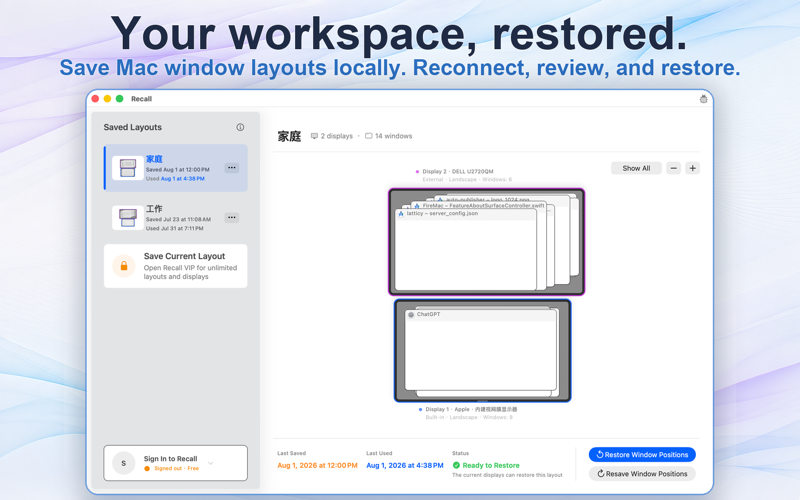Click the yellow minimize window button
Screen dimensions: 800x500
click(107, 98)
